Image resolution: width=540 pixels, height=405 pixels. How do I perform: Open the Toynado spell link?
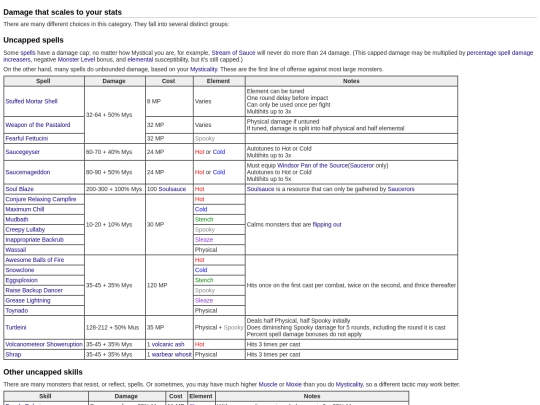click(17, 311)
